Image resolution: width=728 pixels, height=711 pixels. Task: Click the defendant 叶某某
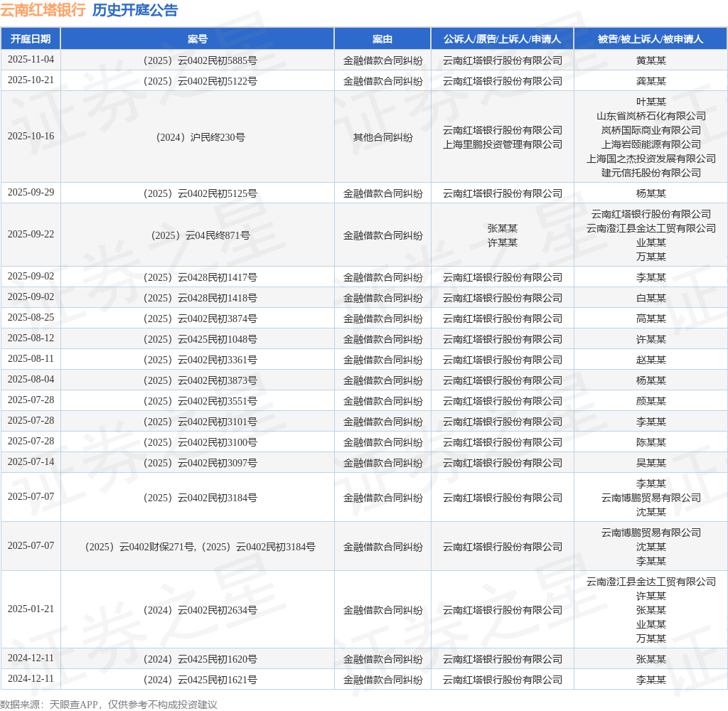pos(651,102)
